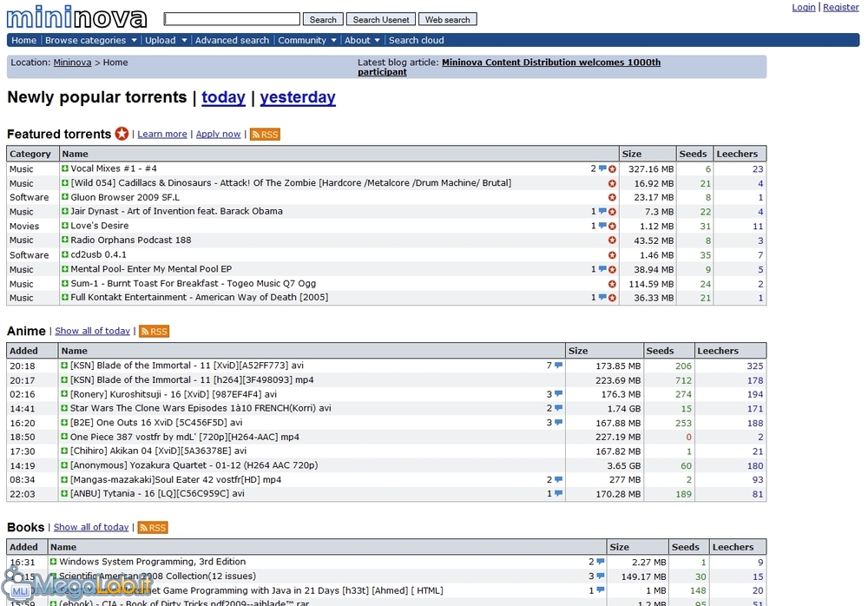868x606 pixels.
Task: Click green download icon for Kuroshitsuji 16
Action: click(64, 394)
